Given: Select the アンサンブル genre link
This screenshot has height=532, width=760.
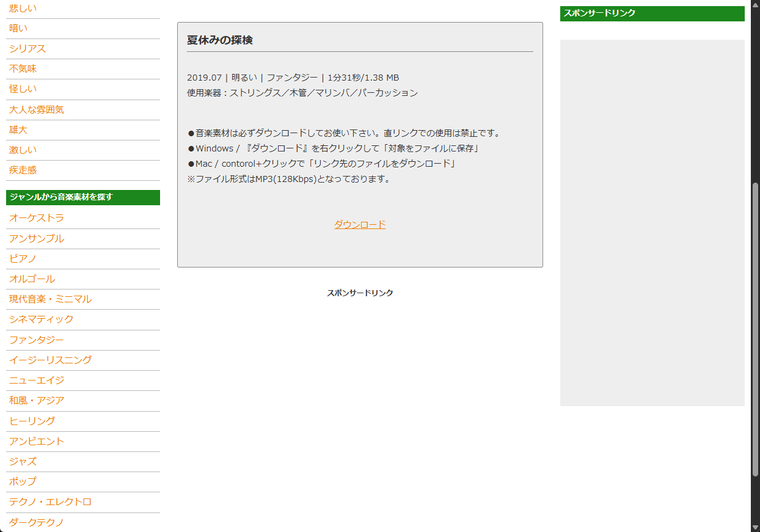Looking at the screenshot, I should coord(37,238).
